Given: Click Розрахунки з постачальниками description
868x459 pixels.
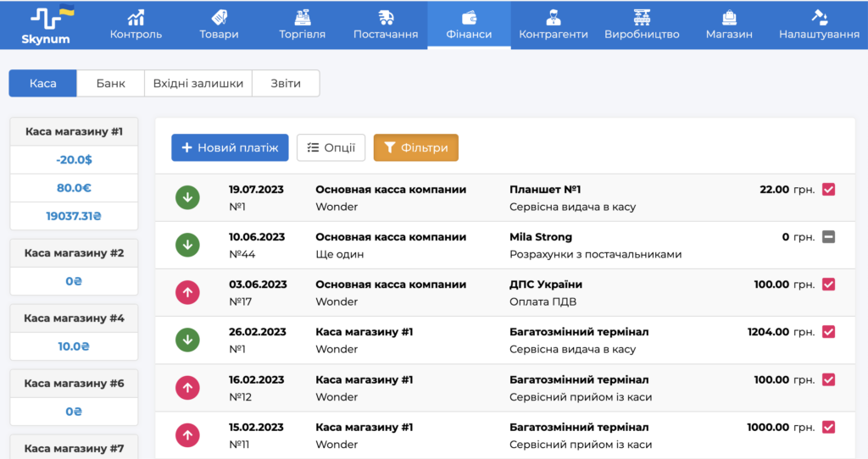Looking at the screenshot, I should 596,254.
